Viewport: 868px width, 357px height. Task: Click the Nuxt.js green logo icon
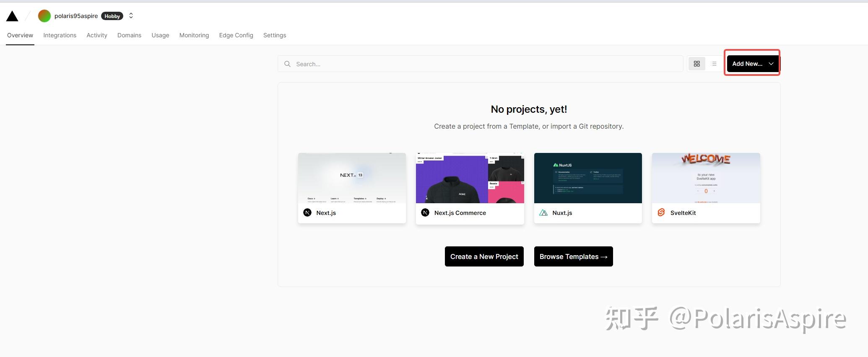coord(543,212)
